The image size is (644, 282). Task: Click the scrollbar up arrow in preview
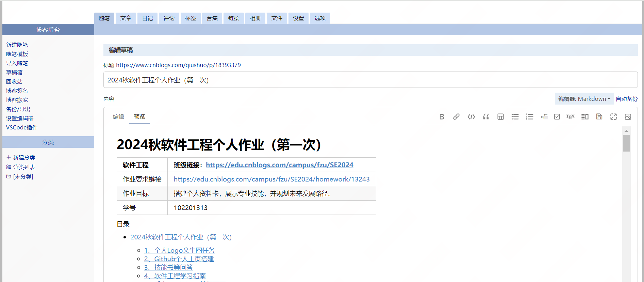point(626,131)
